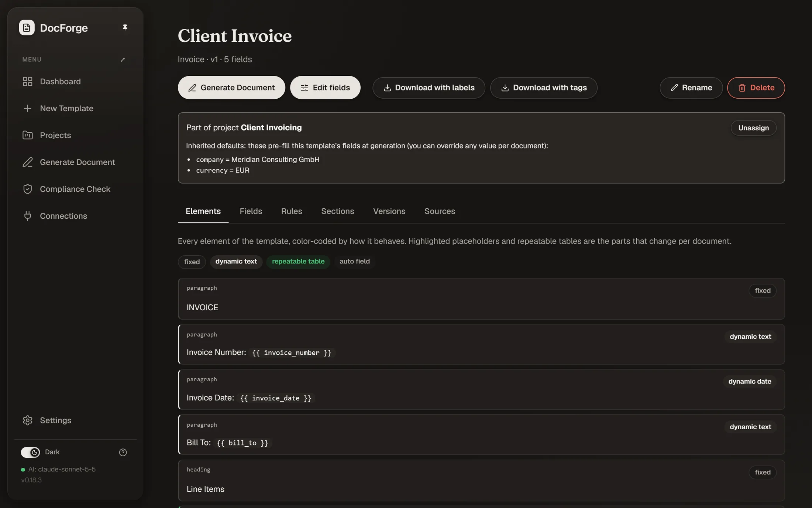812x508 pixels.
Task: Select the Invoice Number paragraph element
Action: click(481, 344)
